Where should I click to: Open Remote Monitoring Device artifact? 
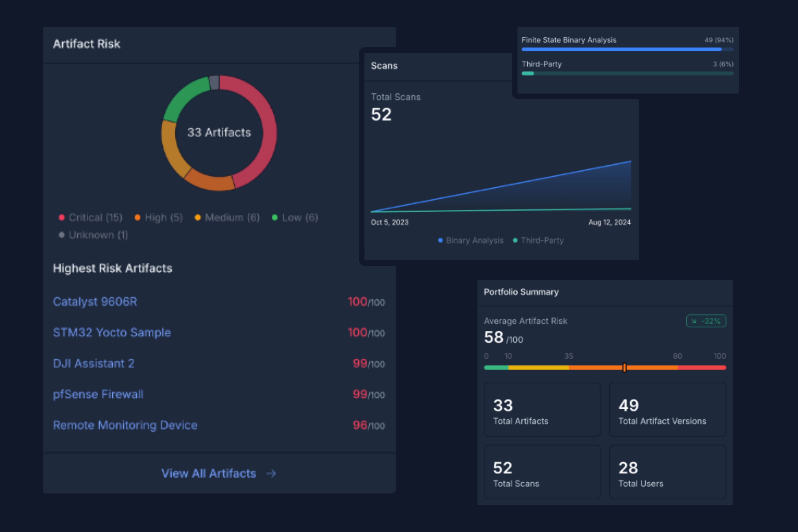(125, 425)
